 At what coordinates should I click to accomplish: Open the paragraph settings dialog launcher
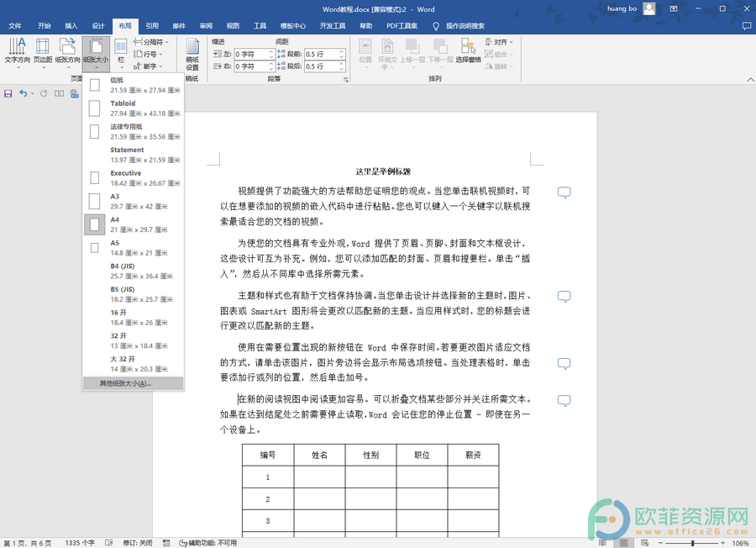(346, 80)
